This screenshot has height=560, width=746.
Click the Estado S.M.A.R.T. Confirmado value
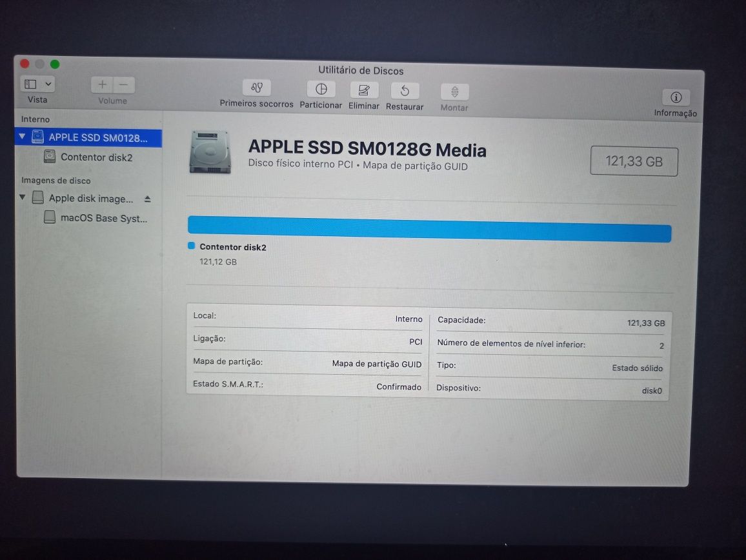(399, 387)
